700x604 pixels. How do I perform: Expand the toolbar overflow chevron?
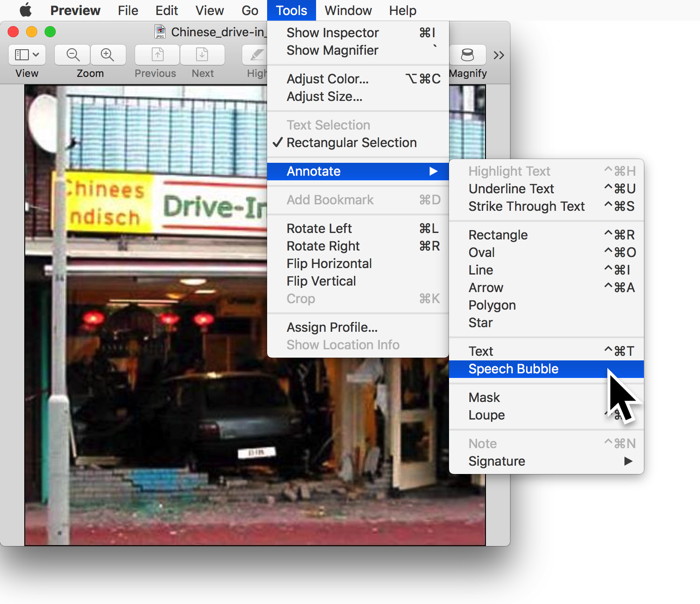pyautogui.click(x=499, y=55)
